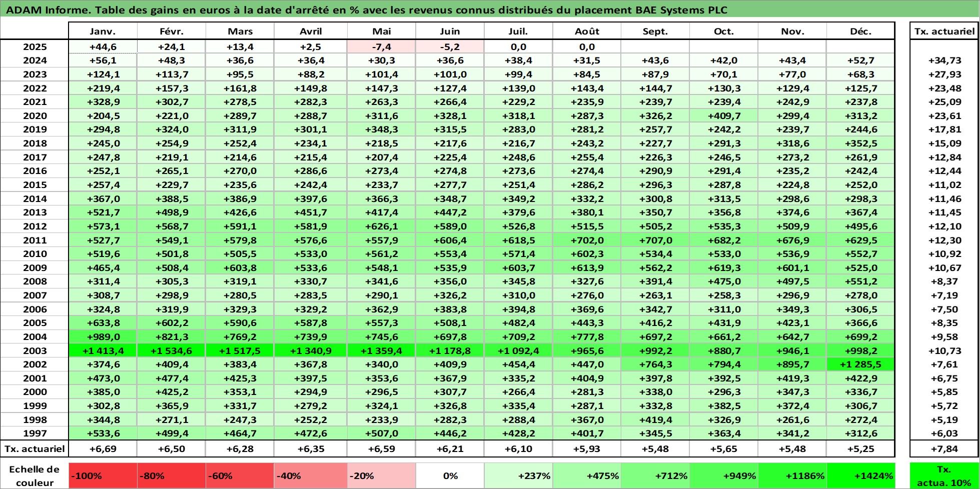This screenshot has width=980, height=489.
Task: Click cell '+626,1' in May 2012
Action: (381, 226)
